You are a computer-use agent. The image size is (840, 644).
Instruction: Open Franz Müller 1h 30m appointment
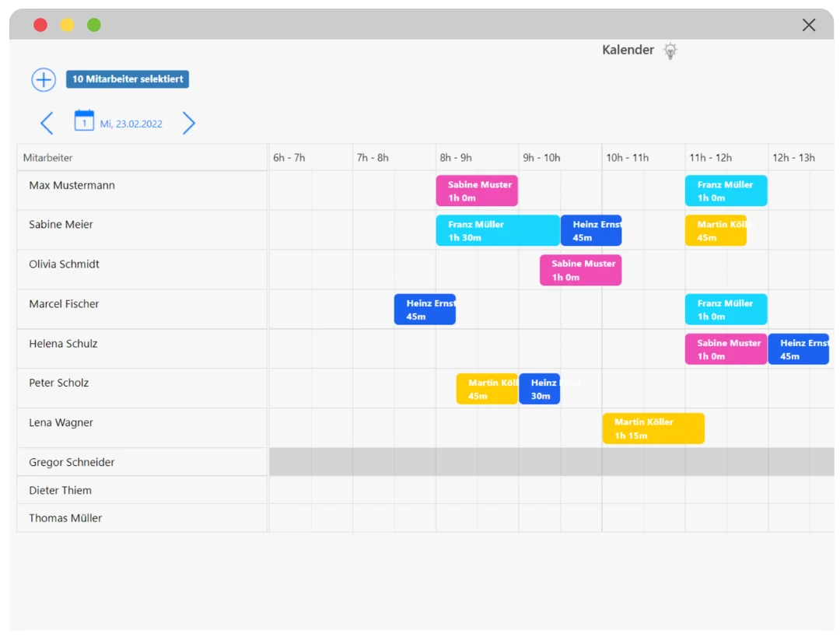(x=497, y=231)
